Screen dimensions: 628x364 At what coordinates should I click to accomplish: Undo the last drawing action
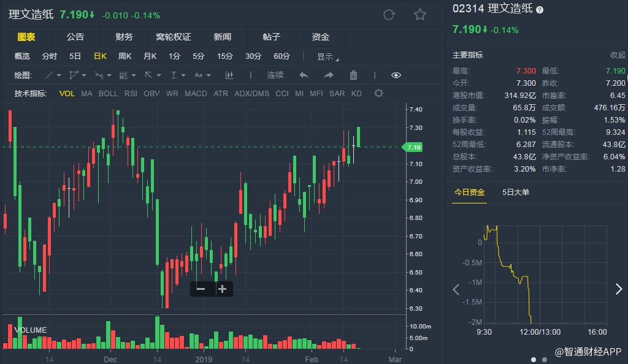304,75
